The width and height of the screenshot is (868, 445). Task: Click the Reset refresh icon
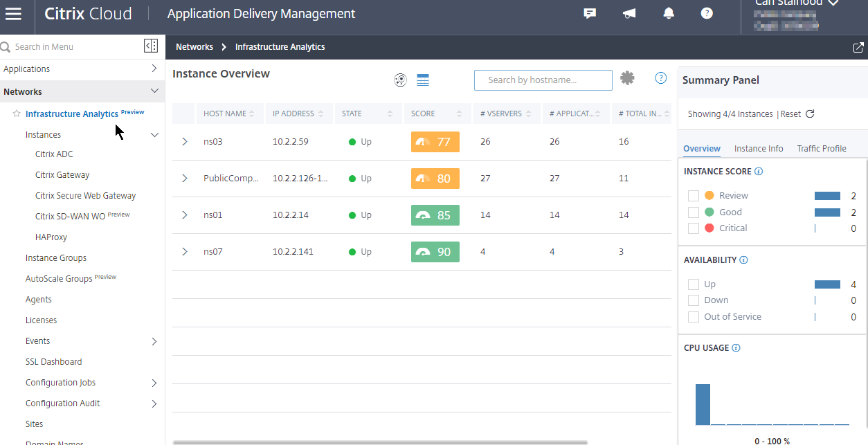tap(810, 114)
